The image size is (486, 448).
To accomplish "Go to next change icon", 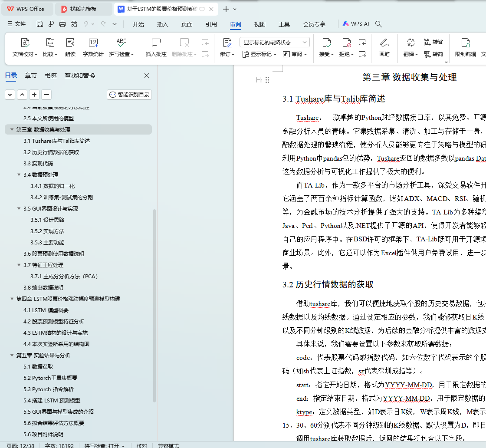I will (x=362, y=54).
